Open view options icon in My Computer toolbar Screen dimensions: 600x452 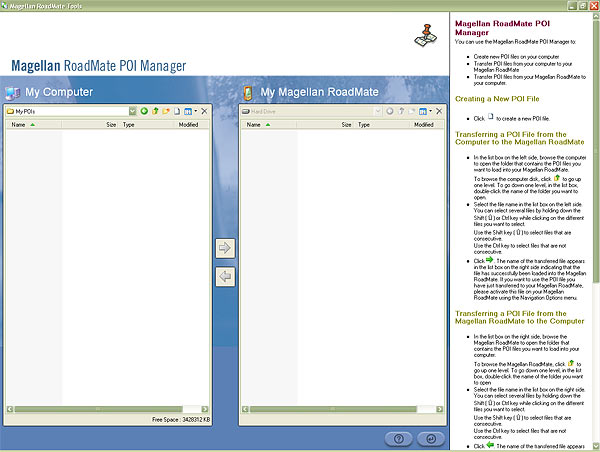(x=188, y=111)
